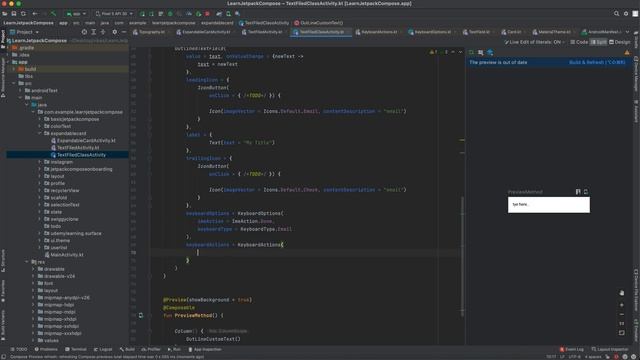The height and width of the screenshot is (360, 640).
Task: Select TextFiledClassActivity in project tree
Action: point(81,155)
